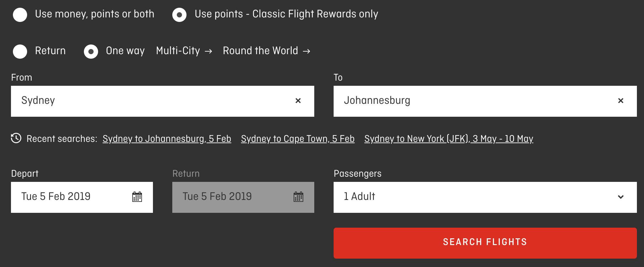Select recent search Sydney to New York (JFK)

[449, 139]
